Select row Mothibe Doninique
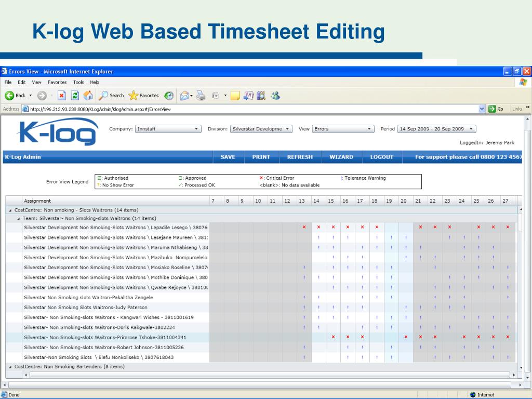 coord(260,277)
